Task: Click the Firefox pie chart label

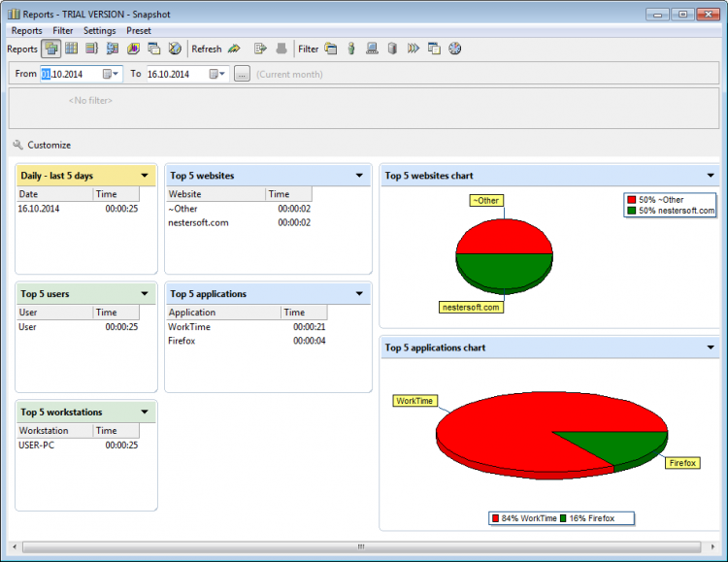Action: pos(682,463)
